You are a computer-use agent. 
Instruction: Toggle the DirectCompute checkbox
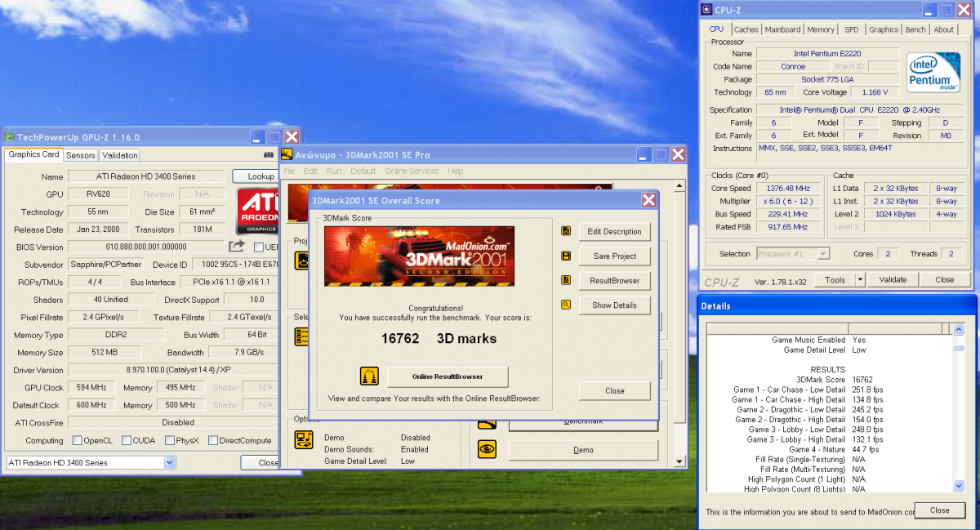click(212, 440)
